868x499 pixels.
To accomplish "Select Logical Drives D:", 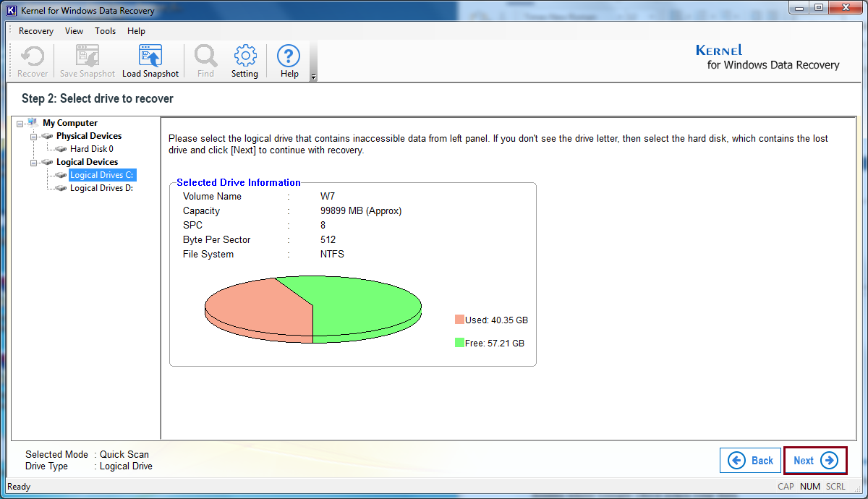I will click(x=101, y=188).
